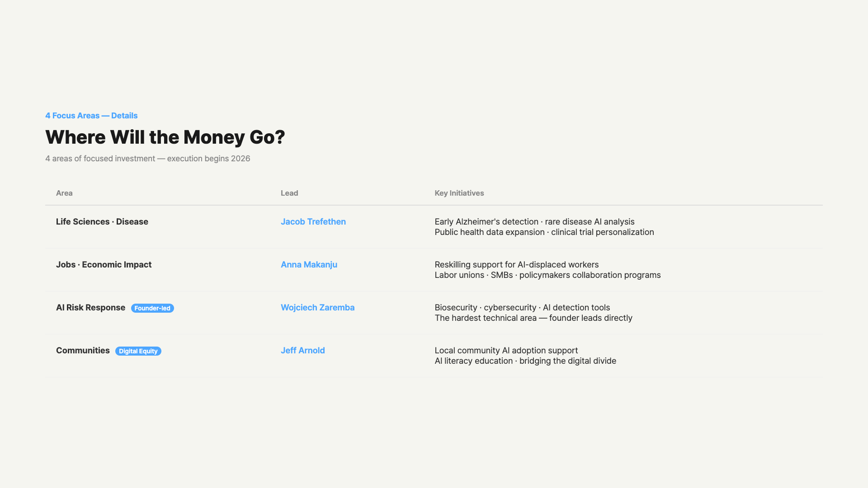Click the Jacob Trefethen lead link
Image resolution: width=868 pixels, height=488 pixels.
(313, 222)
